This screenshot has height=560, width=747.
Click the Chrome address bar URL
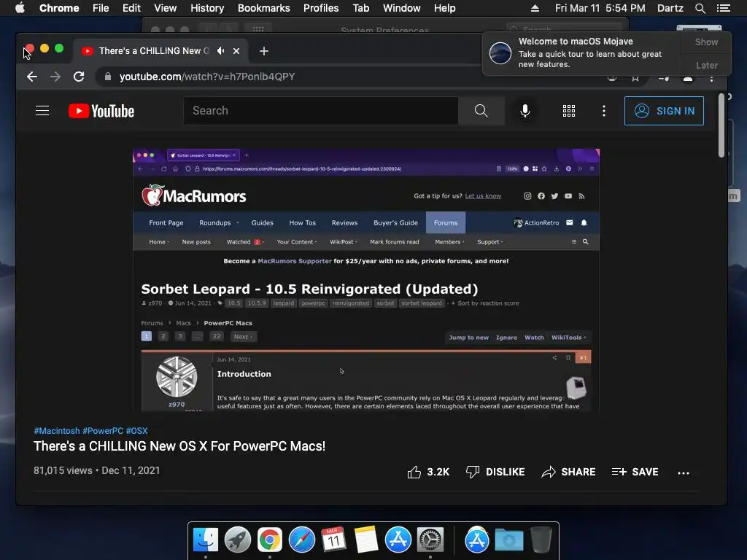[x=207, y=77]
